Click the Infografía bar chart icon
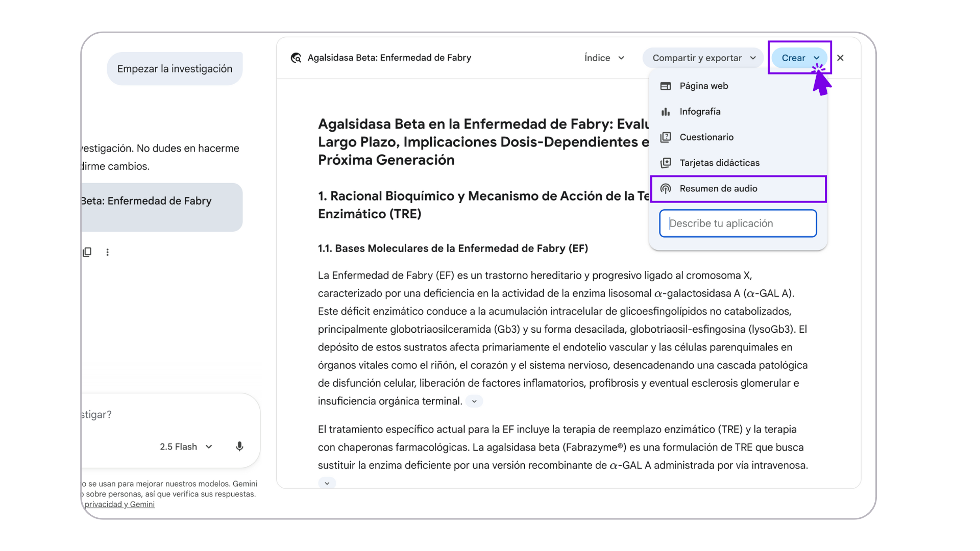Screen dimensions: 980x551 pyautogui.click(x=666, y=112)
